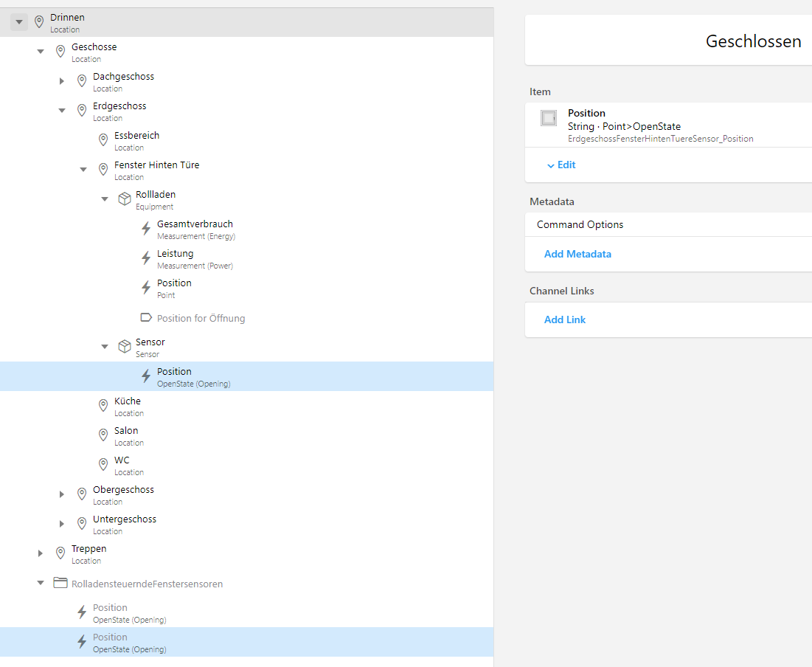Click the Position for Öffnung tag icon

pyautogui.click(x=146, y=318)
